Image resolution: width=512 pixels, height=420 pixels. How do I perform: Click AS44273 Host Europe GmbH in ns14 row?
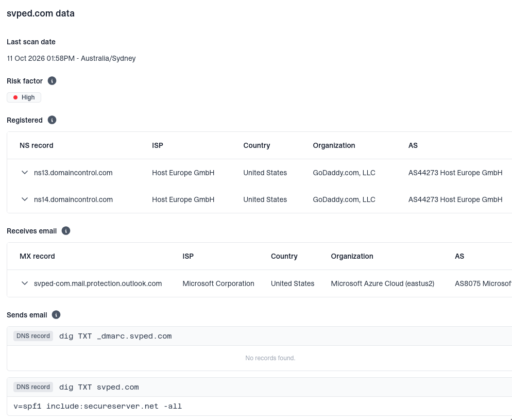(x=455, y=199)
